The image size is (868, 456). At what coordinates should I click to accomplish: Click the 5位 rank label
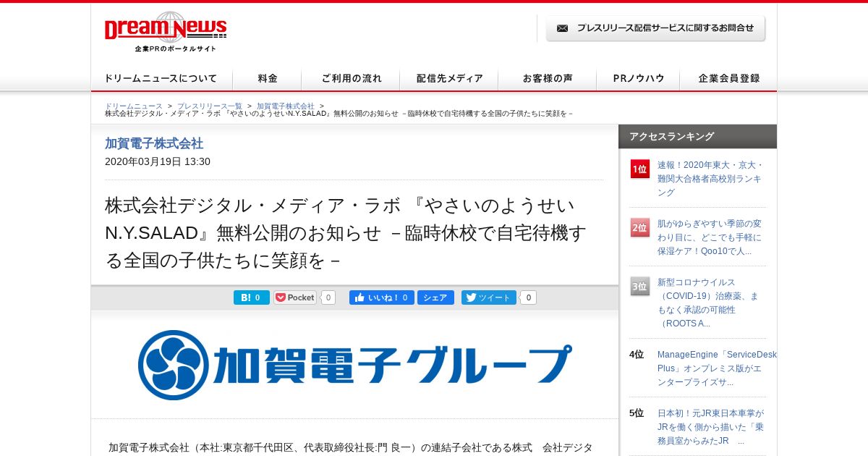tap(637, 413)
